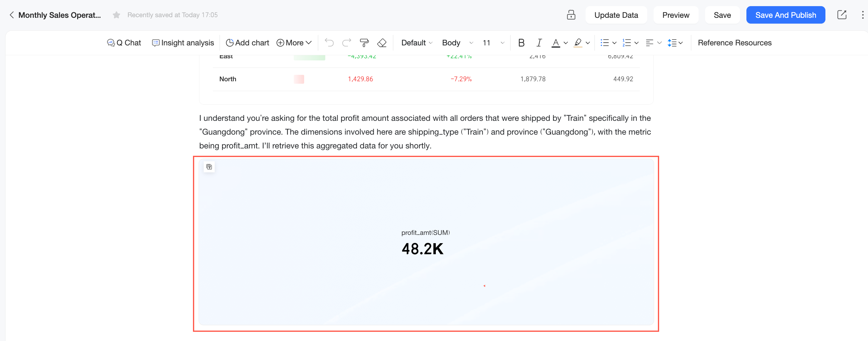Screen dimensions: 868x341
Task: Expand numbered list style options
Action: [x=636, y=43]
